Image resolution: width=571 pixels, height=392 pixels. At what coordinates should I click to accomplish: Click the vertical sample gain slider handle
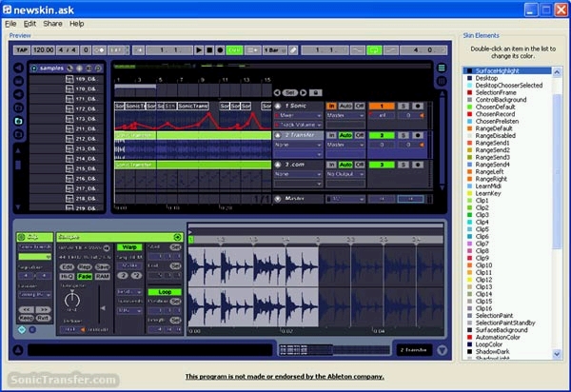click(103, 308)
